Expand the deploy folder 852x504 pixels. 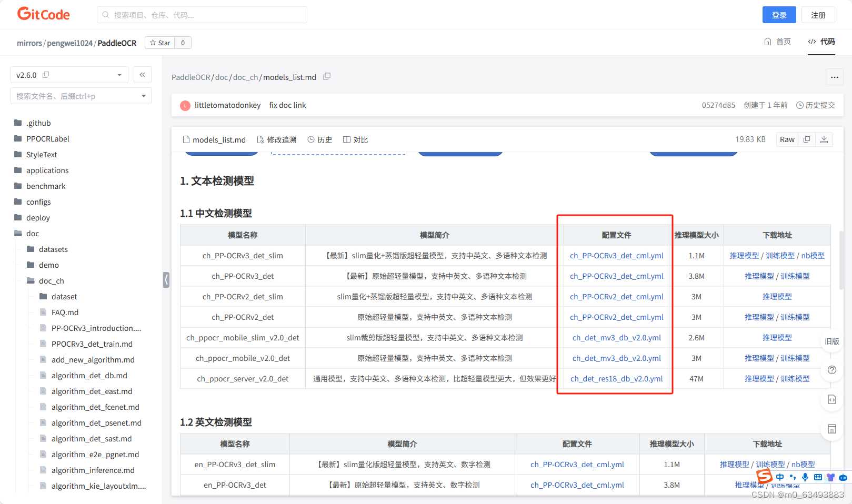[38, 218]
